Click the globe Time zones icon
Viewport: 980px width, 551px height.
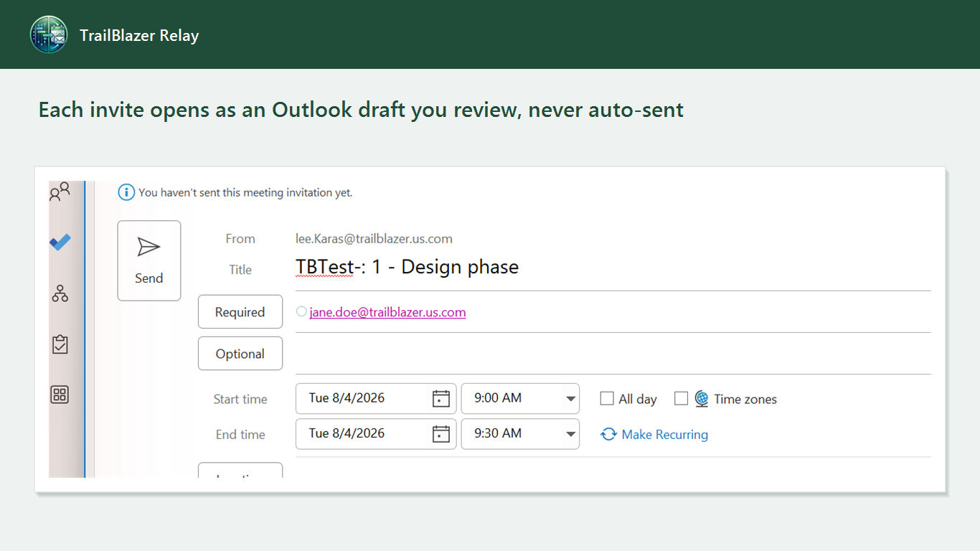coord(702,399)
